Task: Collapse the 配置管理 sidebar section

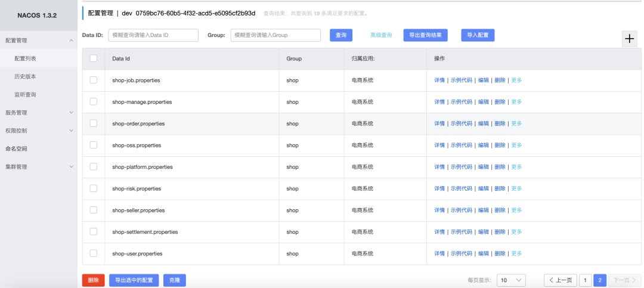Action: (x=39, y=41)
